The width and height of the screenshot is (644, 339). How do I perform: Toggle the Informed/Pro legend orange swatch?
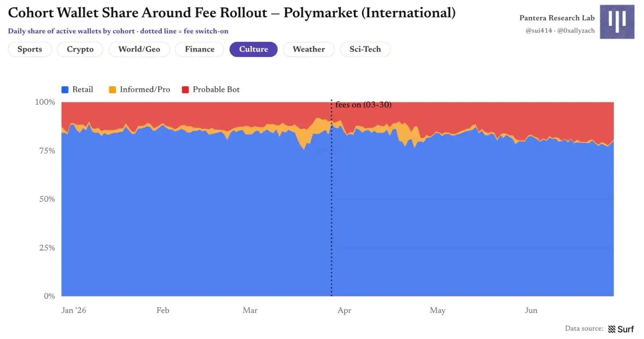click(112, 90)
